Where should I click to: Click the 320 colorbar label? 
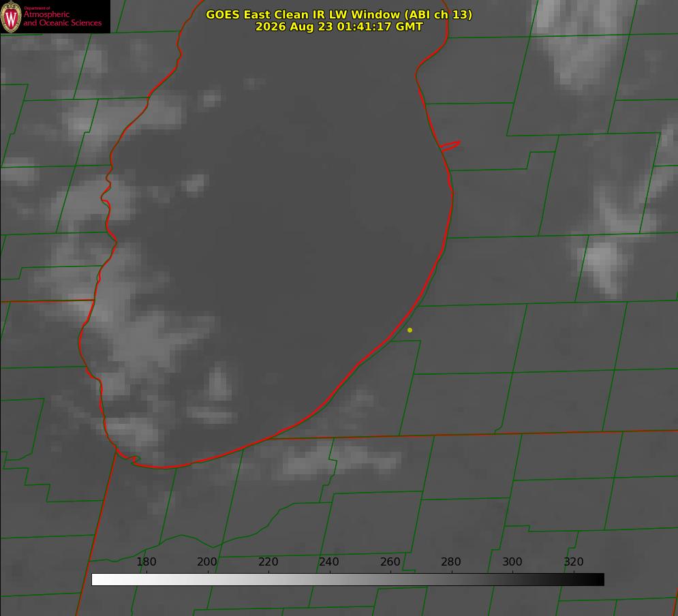[574, 561]
